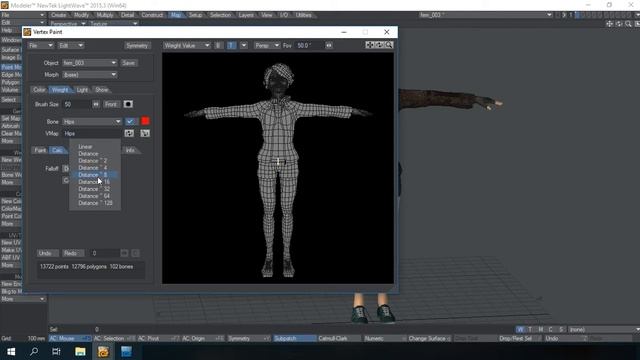Switch to the Color tab
This screenshot has height=360, width=640.
[x=39, y=90]
